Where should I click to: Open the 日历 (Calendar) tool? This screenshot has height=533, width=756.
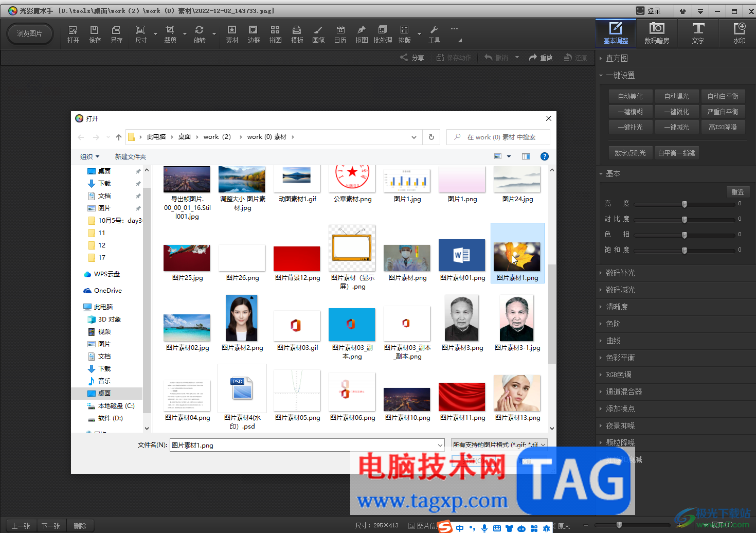(x=340, y=34)
